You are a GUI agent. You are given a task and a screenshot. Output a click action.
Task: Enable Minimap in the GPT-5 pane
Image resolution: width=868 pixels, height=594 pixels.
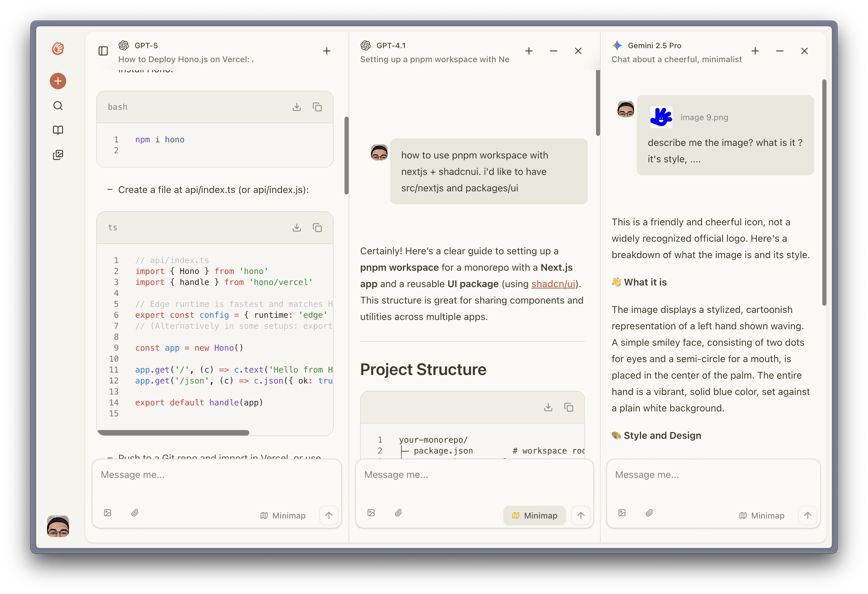pos(283,515)
